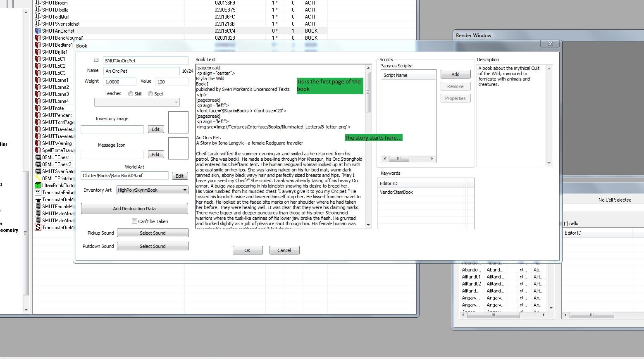Select the SMUTAnOrcPet book icon
644x359 pixels.
pyautogui.click(x=38, y=31)
